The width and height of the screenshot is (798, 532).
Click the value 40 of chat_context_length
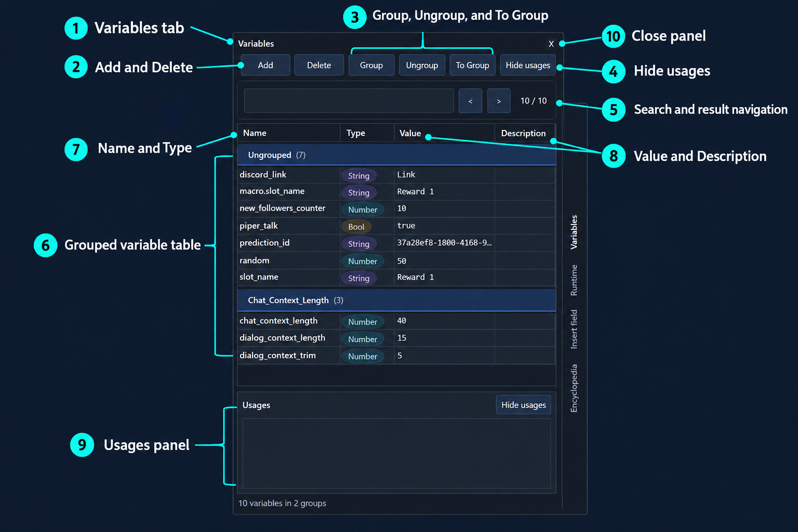(x=402, y=321)
